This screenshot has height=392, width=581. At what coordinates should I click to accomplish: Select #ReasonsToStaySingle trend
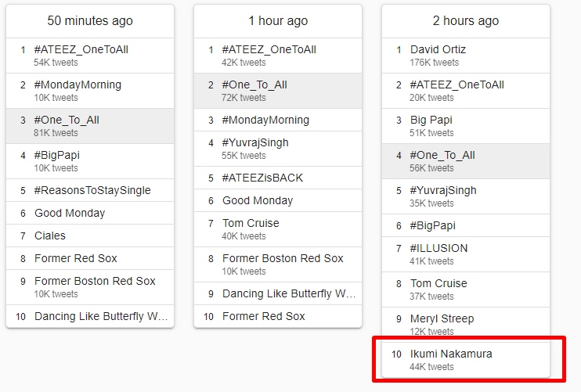point(92,190)
